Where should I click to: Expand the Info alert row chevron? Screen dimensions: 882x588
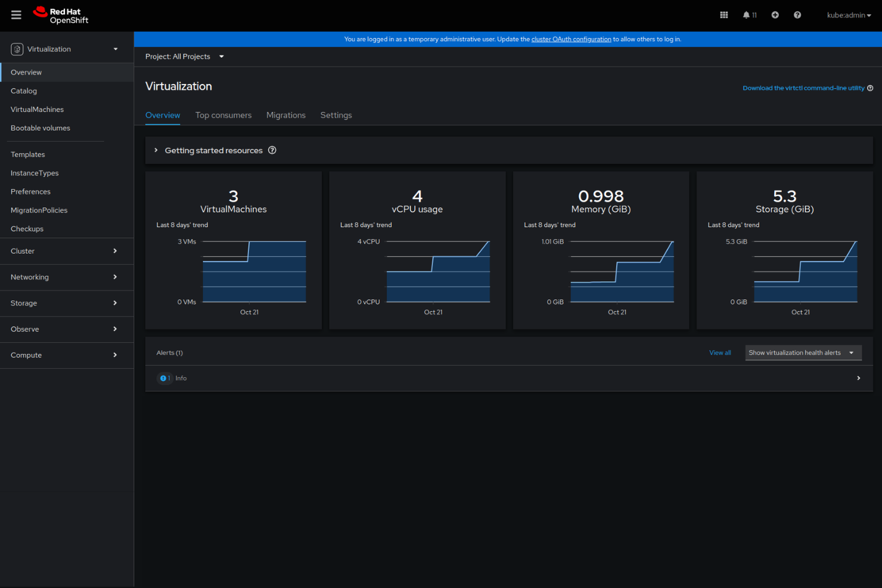tap(858, 378)
